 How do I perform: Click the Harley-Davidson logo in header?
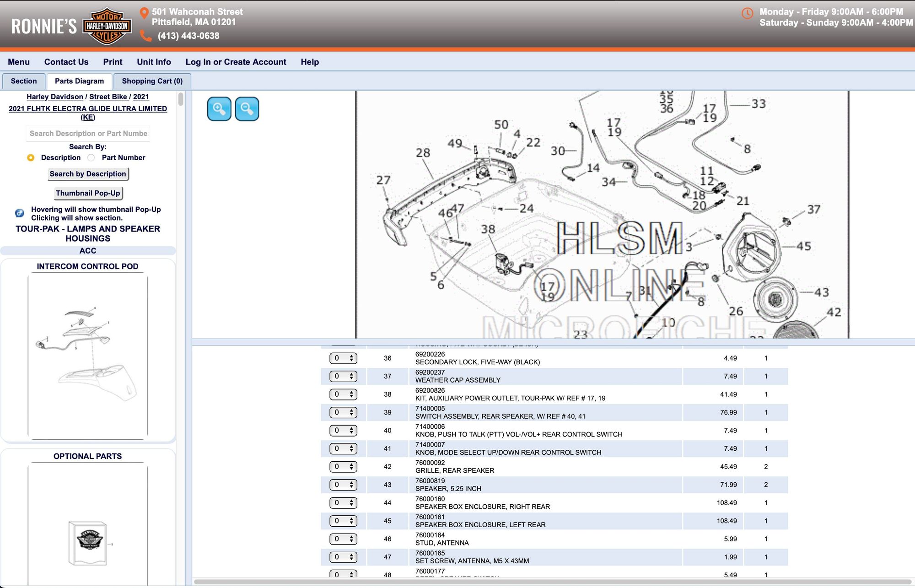point(107,26)
